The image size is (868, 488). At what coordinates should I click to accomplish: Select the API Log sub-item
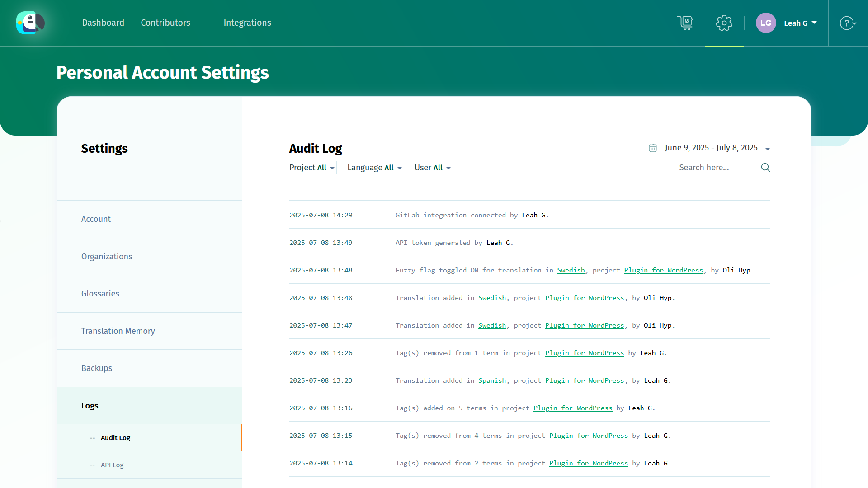pos(149,465)
